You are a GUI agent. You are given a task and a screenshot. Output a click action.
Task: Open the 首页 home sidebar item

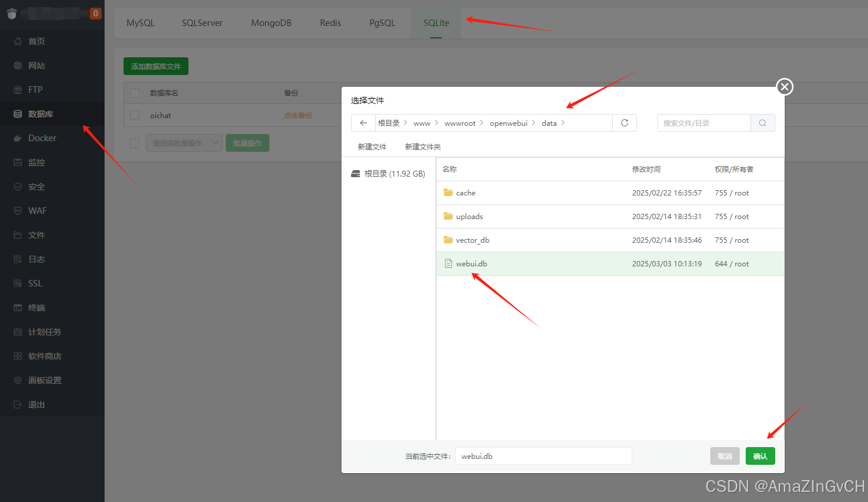tap(52, 41)
